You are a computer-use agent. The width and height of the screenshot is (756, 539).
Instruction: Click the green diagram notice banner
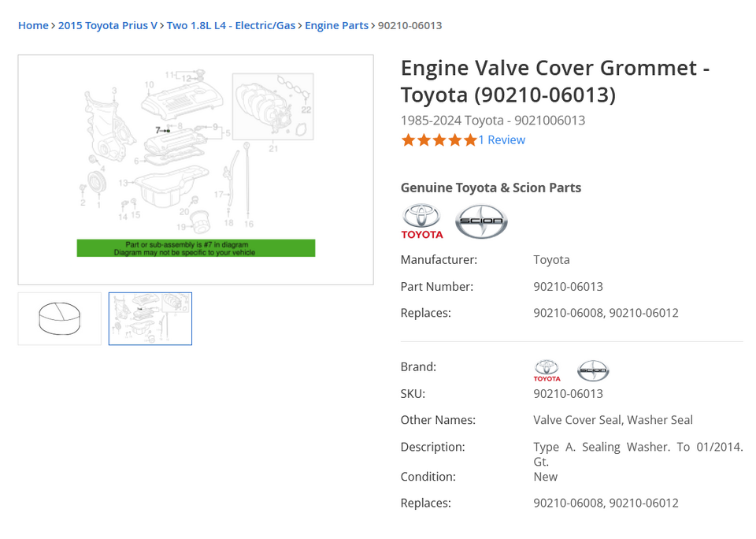click(x=196, y=248)
